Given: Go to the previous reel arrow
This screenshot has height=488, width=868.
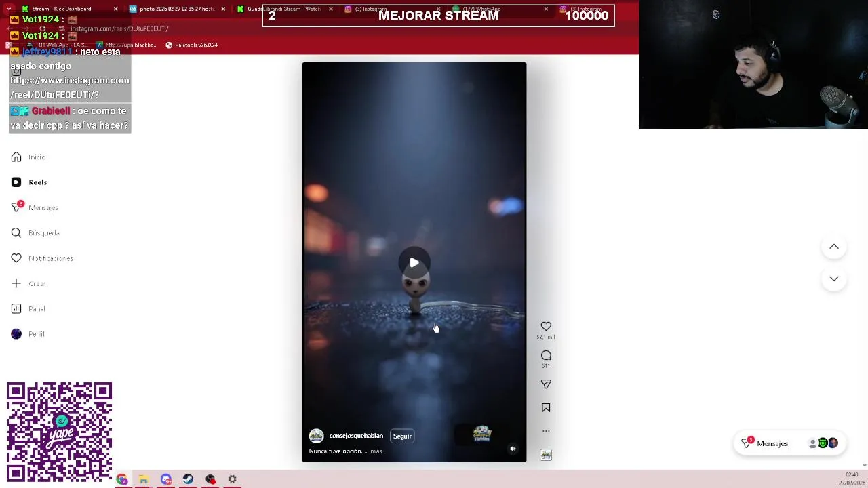Looking at the screenshot, I should (x=834, y=247).
